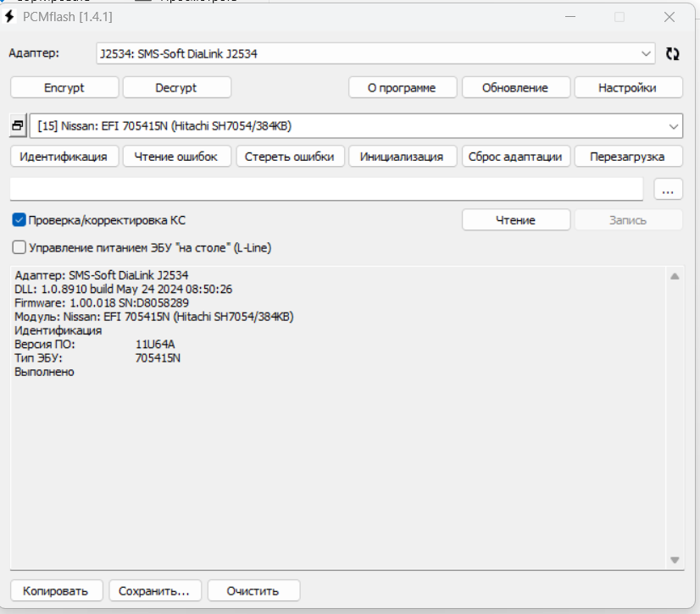Uncheck Проверка/корректировка КС checkbox

coord(19,220)
